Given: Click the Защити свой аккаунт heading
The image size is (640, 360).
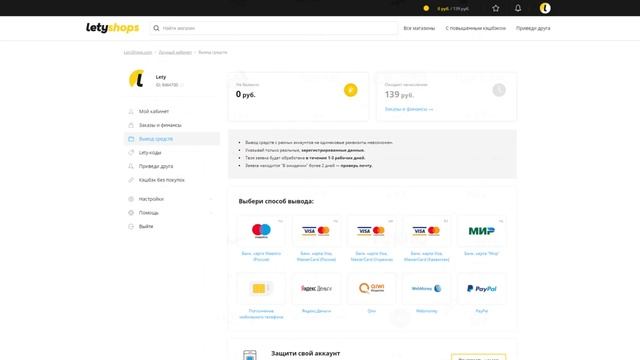Looking at the screenshot, I should (306, 353).
